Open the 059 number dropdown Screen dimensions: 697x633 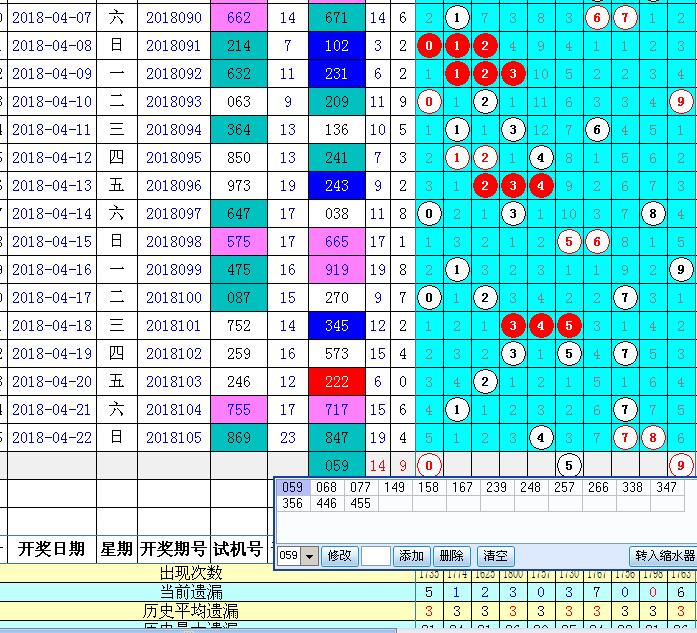click(309, 556)
